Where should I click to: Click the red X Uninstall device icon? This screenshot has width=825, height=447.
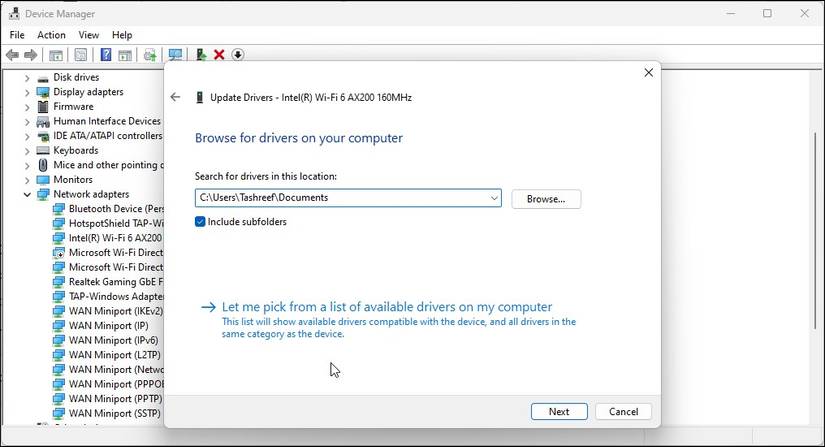tap(219, 55)
